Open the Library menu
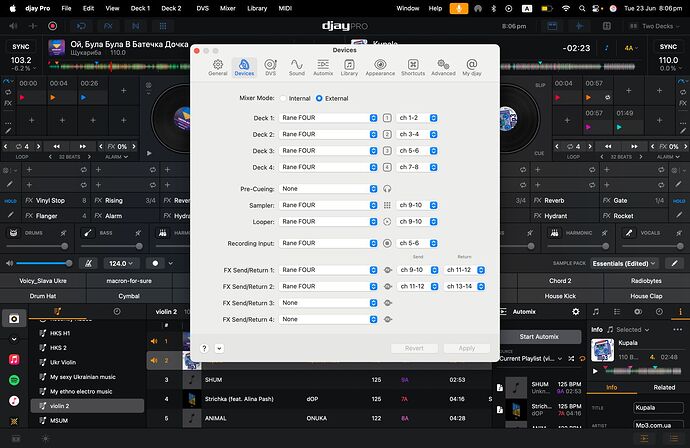The height and width of the screenshot is (448, 690). pos(257,8)
